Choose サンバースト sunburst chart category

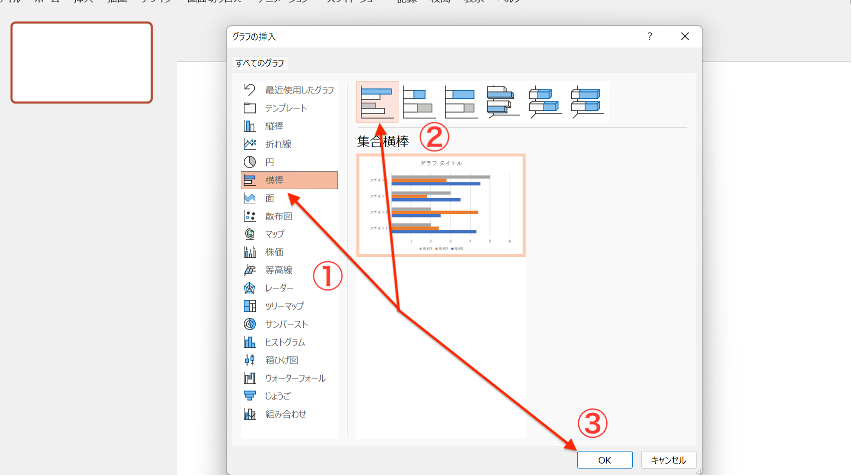289,324
